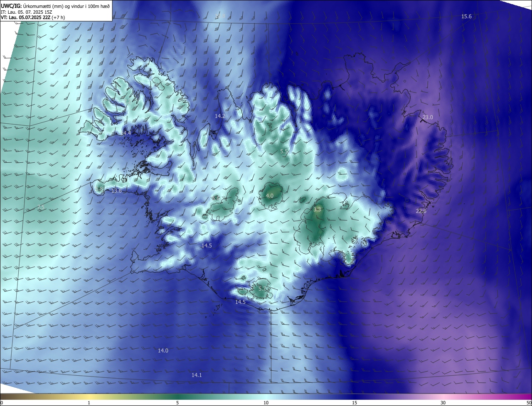Click the color scale tick labeled 1
The width and height of the screenshot is (532, 406).
(89, 403)
